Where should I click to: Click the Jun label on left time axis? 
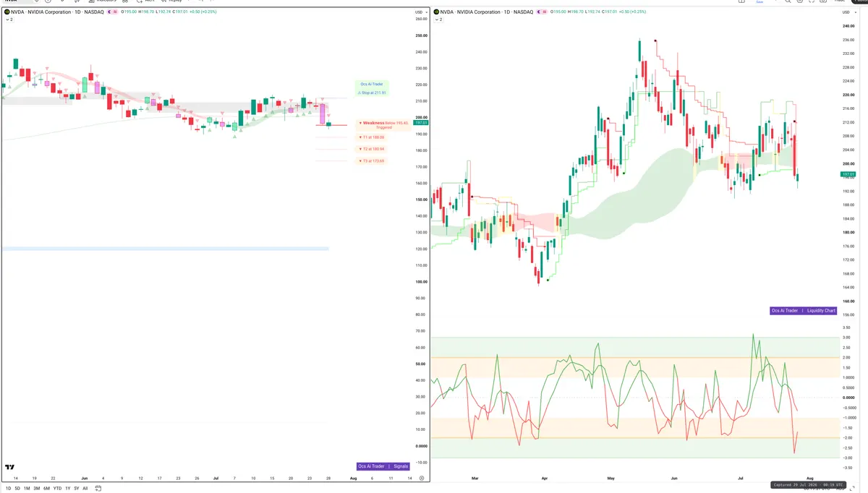pyautogui.click(x=85, y=479)
